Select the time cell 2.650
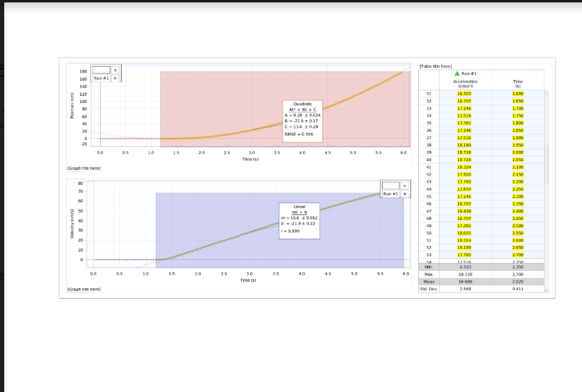The height and width of the screenshot is (392, 582). 518,247
